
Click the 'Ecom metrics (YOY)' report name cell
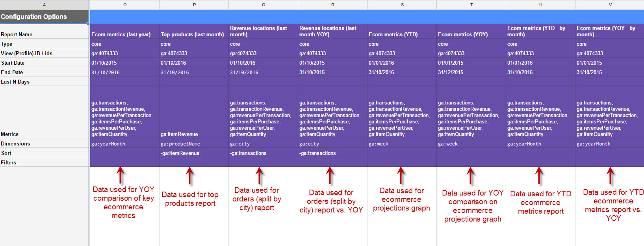(x=471, y=31)
